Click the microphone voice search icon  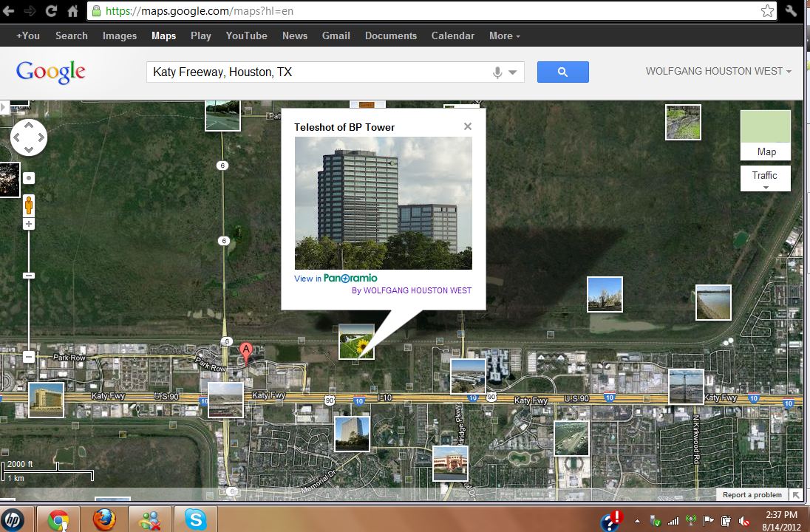pyautogui.click(x=497, y=72)
